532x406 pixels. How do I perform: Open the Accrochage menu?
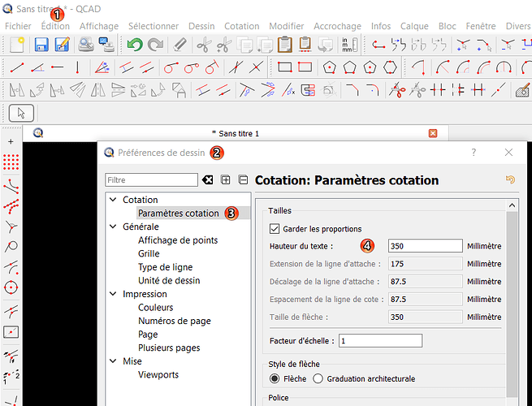(x=337, y=26)
